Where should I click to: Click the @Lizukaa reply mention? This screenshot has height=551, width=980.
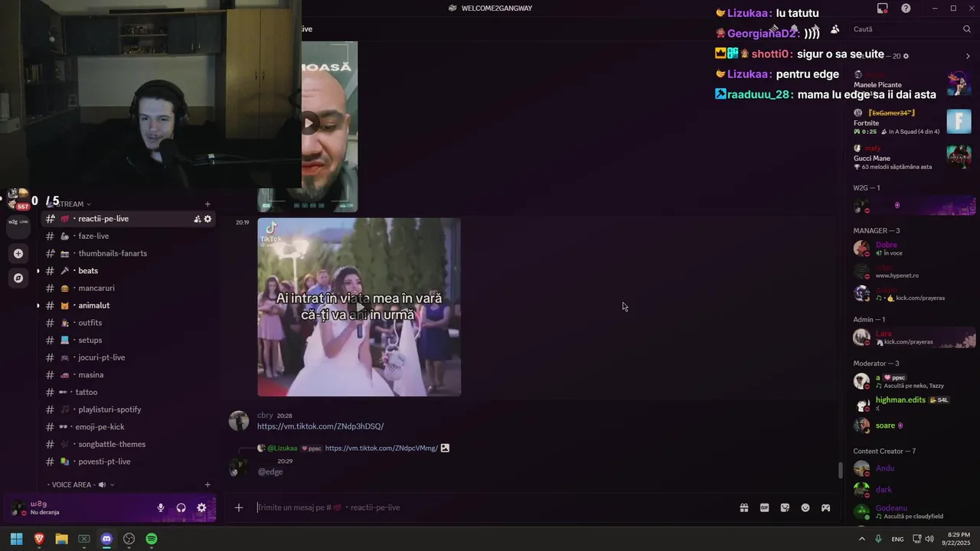(x=282, y=448)
